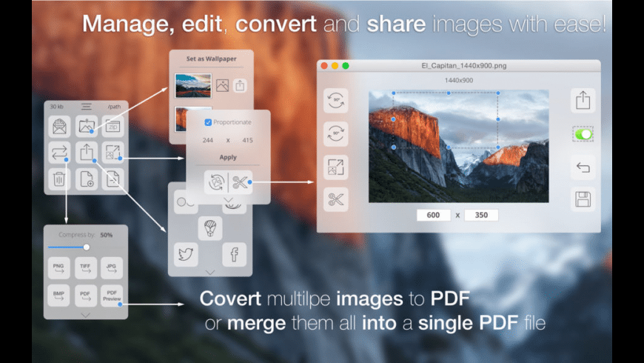644x363 pixels.
Task: Click the picture icon beside the road thumbnail
Action: pos(222,85)
